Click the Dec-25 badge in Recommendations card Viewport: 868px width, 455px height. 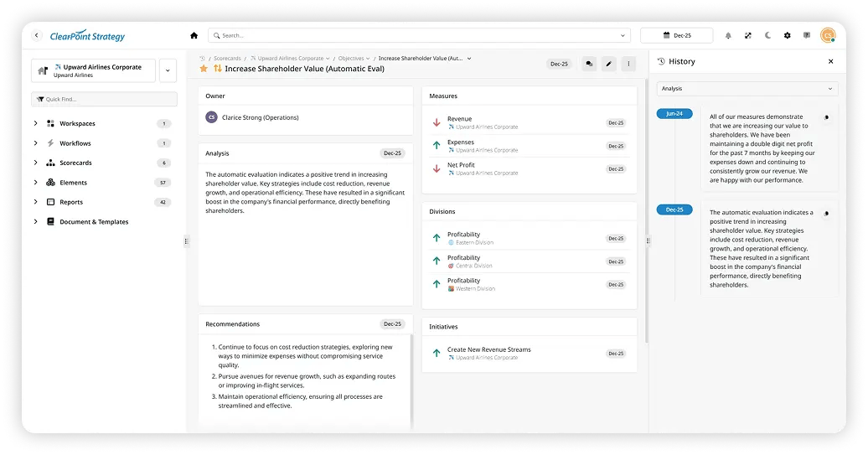(x=392, y=323)
